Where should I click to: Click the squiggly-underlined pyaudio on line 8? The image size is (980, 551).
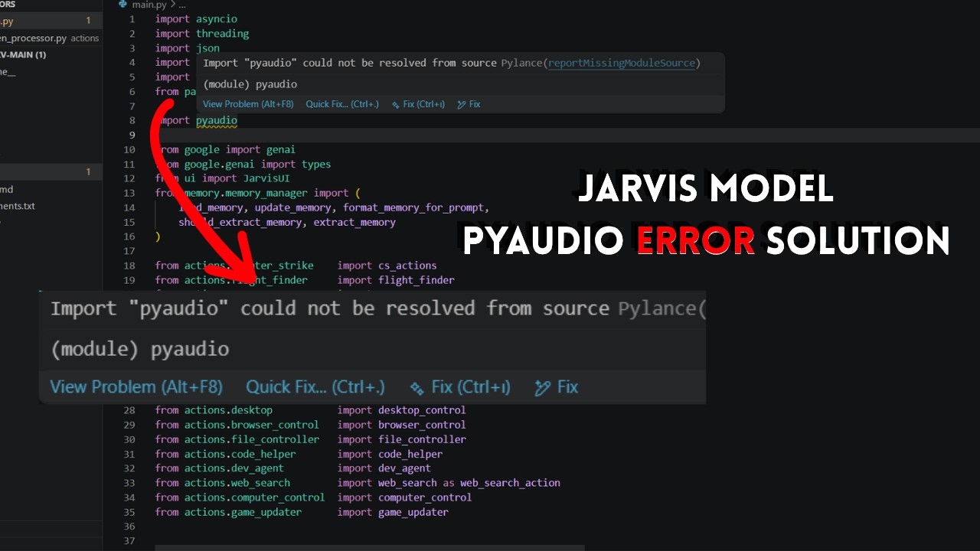217,120
